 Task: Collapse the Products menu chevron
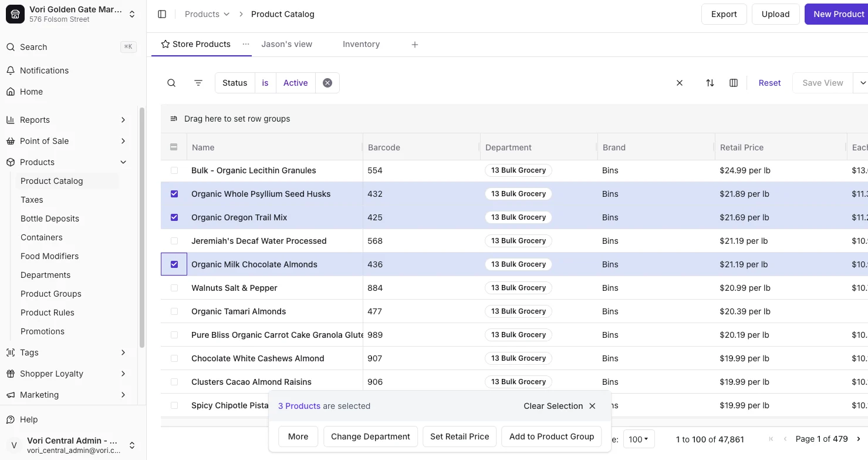point(123,162)
